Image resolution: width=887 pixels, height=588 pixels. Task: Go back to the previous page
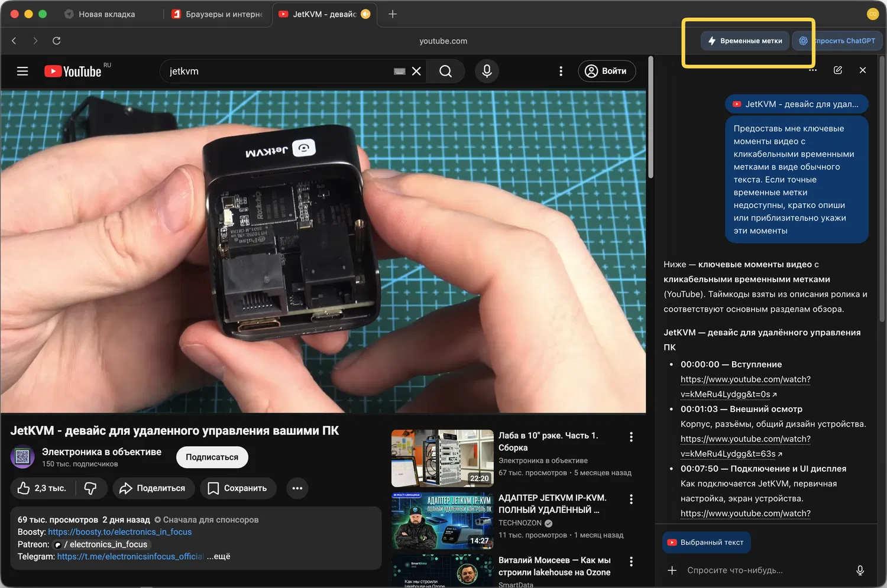click(x=14, y=41)
